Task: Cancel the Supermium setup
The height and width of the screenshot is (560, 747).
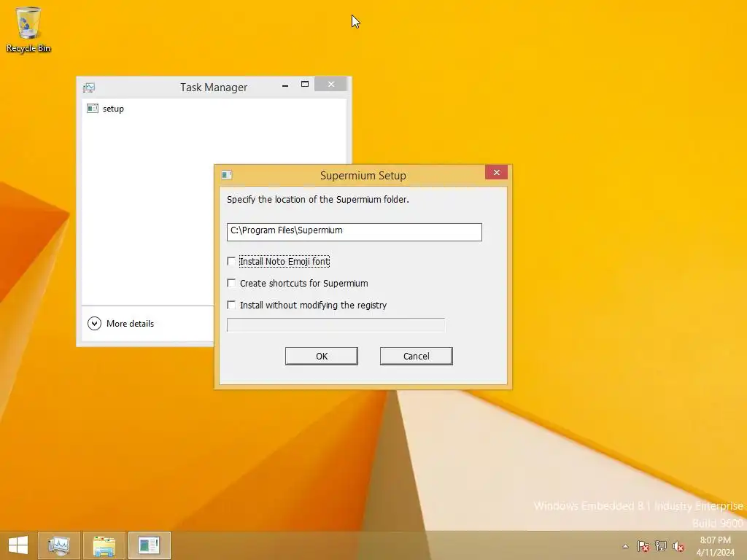Action: [417, 356]
